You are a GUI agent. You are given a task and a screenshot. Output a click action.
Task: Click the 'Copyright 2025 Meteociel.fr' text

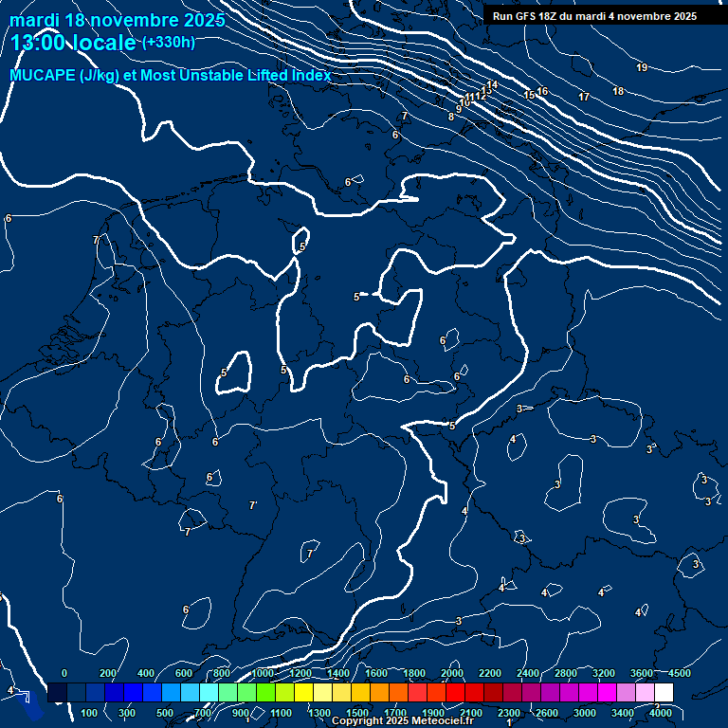[403, 720]
